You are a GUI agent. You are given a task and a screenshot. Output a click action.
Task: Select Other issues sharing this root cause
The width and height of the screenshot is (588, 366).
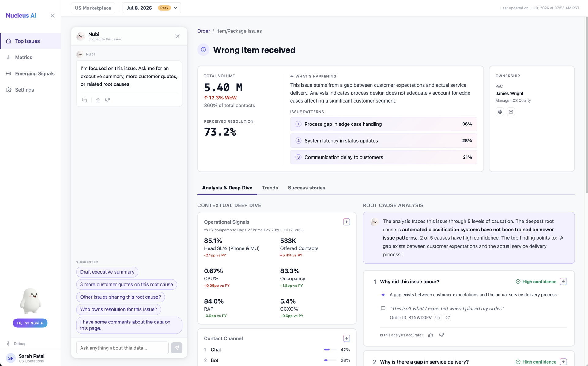click(120, 297)
